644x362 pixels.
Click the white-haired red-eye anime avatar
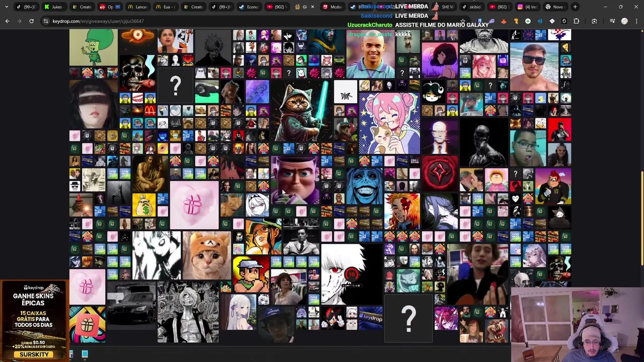tap(352, 274)
